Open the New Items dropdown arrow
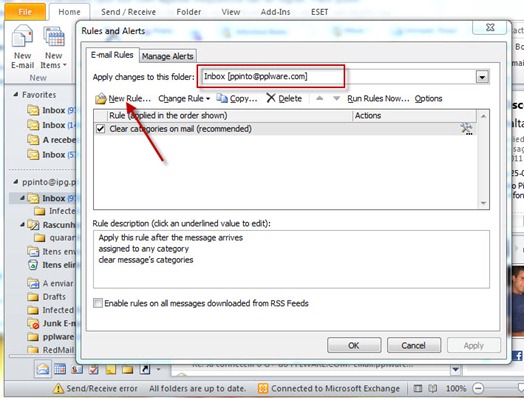Image resolution: width=524 pixels, height=398 pixels. click(65, 65)
